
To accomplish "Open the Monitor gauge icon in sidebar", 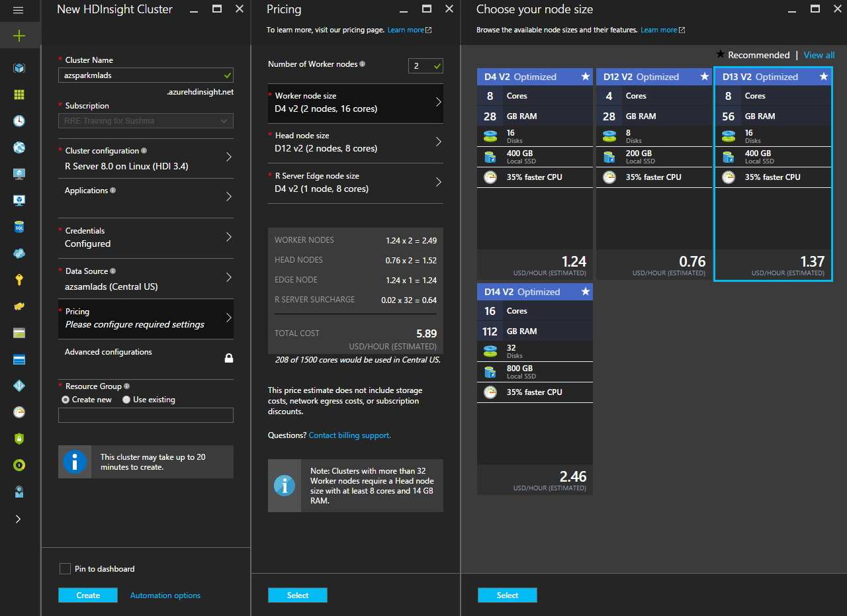I will (x=19, y=412).
